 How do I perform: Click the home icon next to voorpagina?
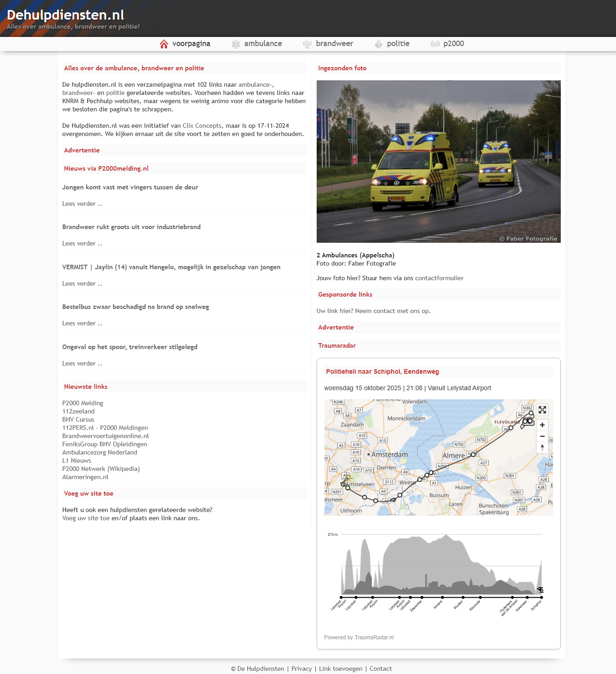(x=164, y=44)
